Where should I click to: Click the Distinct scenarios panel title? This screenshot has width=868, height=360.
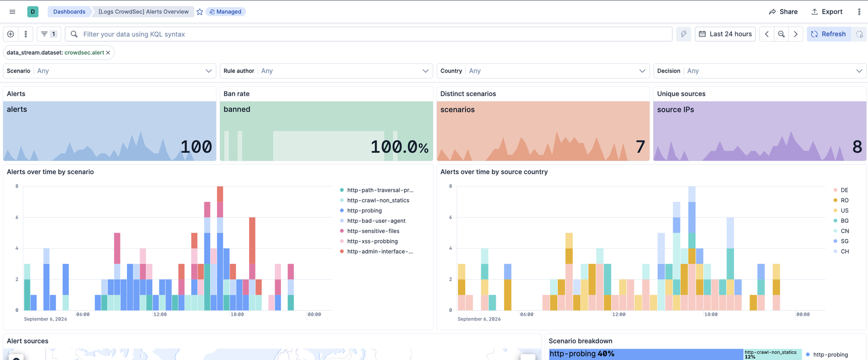(x=468, y=94)
